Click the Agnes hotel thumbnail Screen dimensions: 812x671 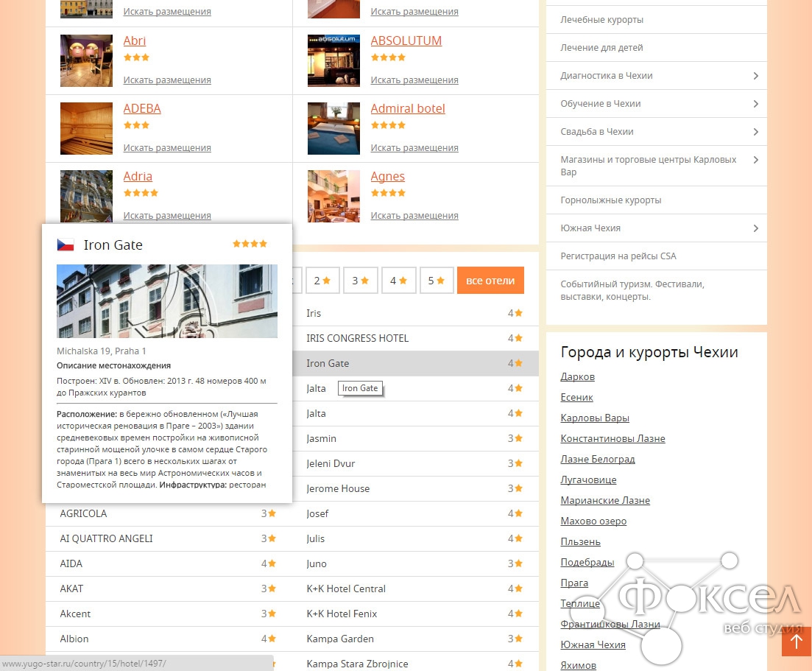(333, 197)
